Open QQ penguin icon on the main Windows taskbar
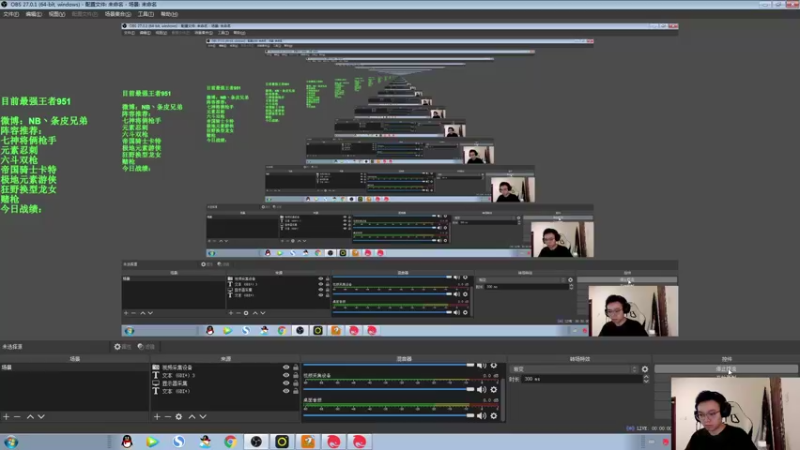Viewport: 800px width, 450px height. pyautogui.click(x=127, y=442)
